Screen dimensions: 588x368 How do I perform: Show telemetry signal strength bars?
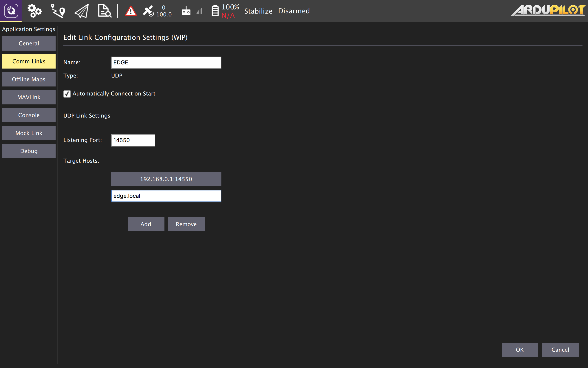click(199, 11)
